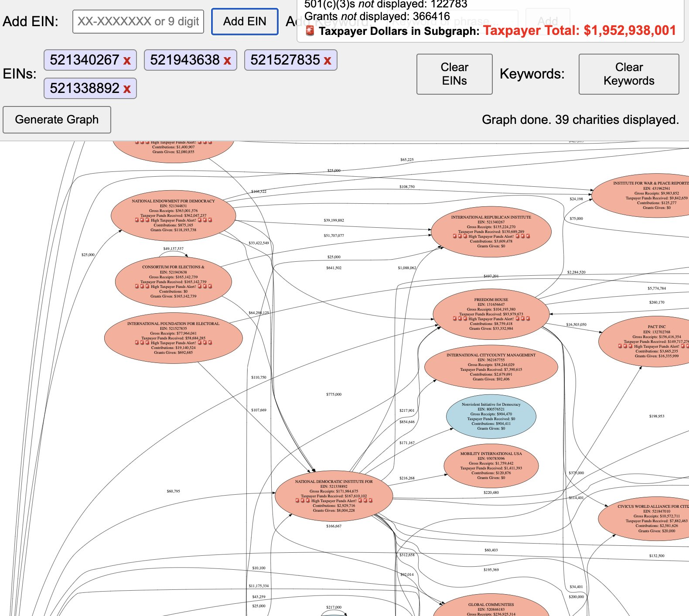Click the $33,422,549 edge label
Screen dimensions: 689x616
tap(259, 243)
